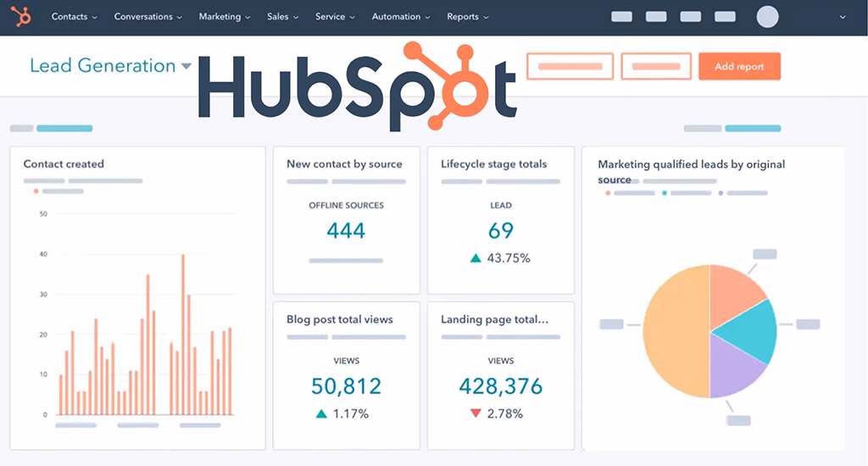Open the Sales menu
The height and width of the screenshot is (466, 868).
282,17
